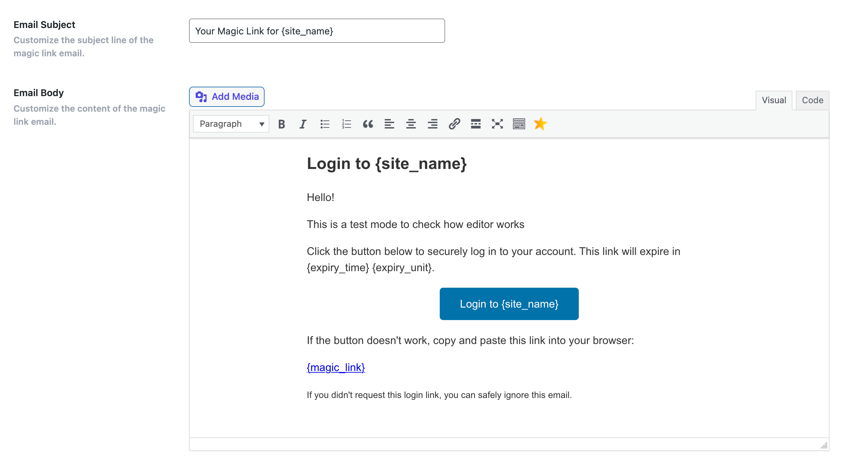Insert the Read More tag
The height and width of the screenshot is (458, 868).
point(476,124)
